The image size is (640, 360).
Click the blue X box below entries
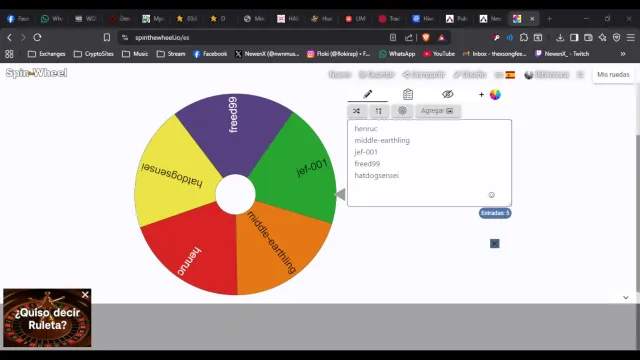[494, 244]
